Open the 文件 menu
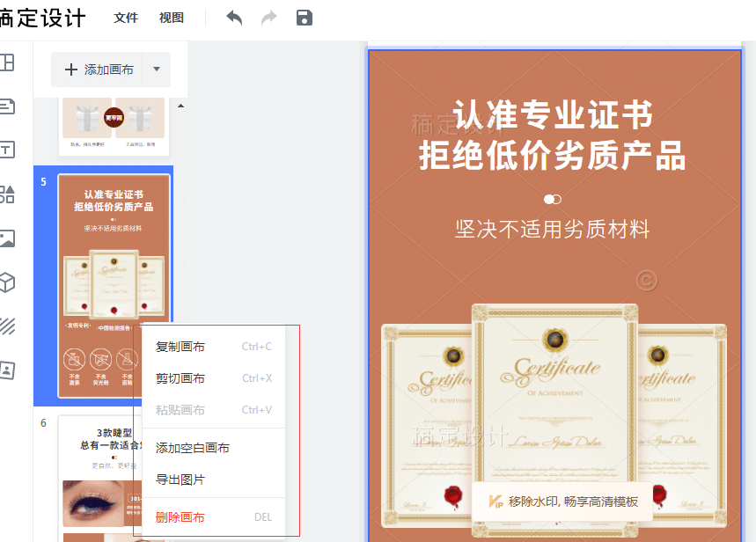 coord(125,18)
